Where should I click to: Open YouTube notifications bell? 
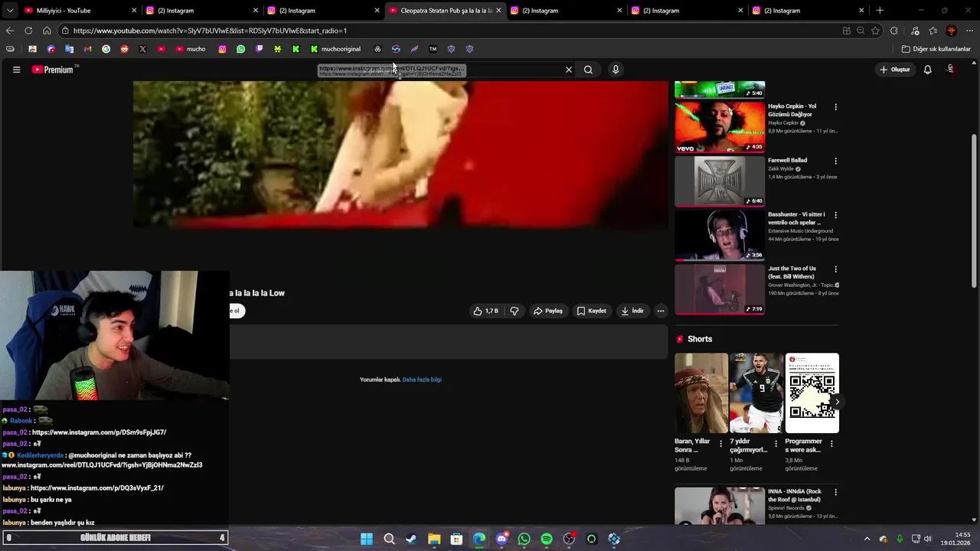click(x=927, y=70)
